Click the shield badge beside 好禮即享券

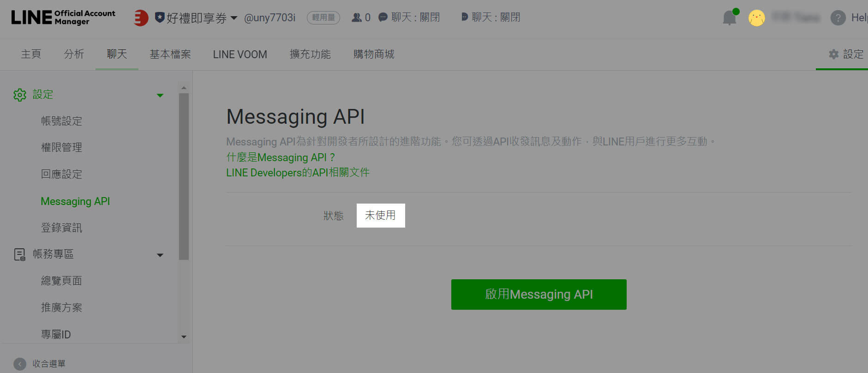pyautogui.click(x=160, y=18)
